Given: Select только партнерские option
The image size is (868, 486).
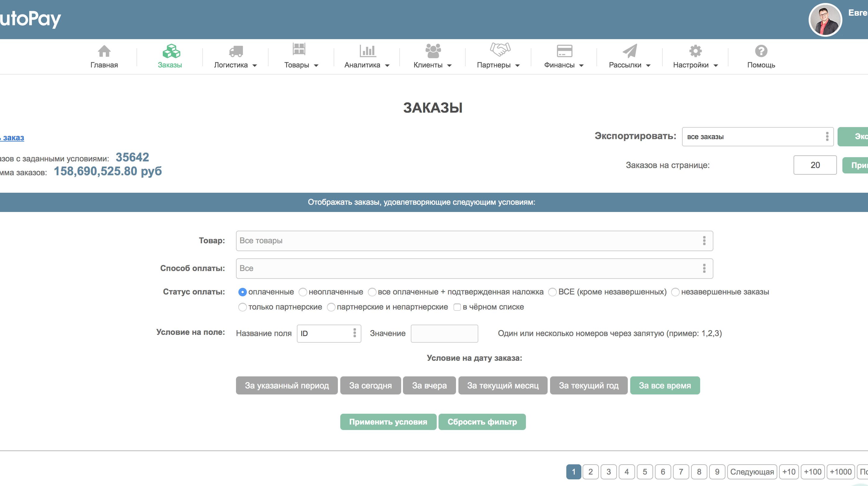Looking at the screenshot, I should pyautogui.click(x=242, y=307).
